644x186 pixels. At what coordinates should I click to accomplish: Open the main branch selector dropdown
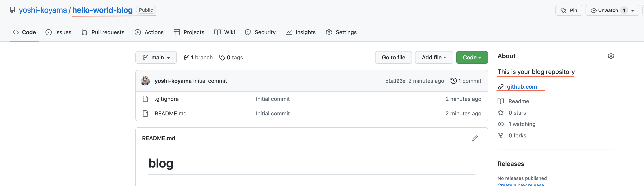pos(156,57)
